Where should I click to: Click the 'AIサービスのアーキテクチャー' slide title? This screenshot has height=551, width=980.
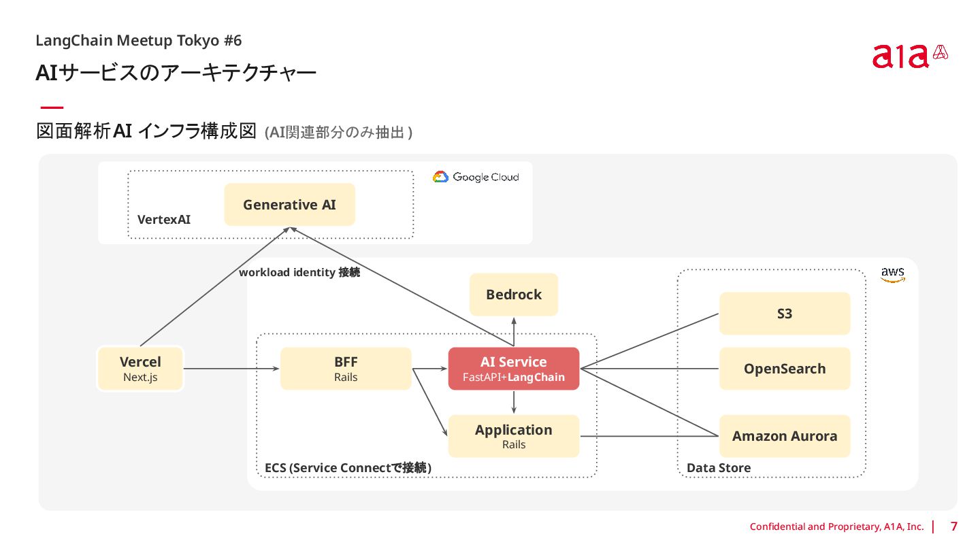(x=176, y=73)
